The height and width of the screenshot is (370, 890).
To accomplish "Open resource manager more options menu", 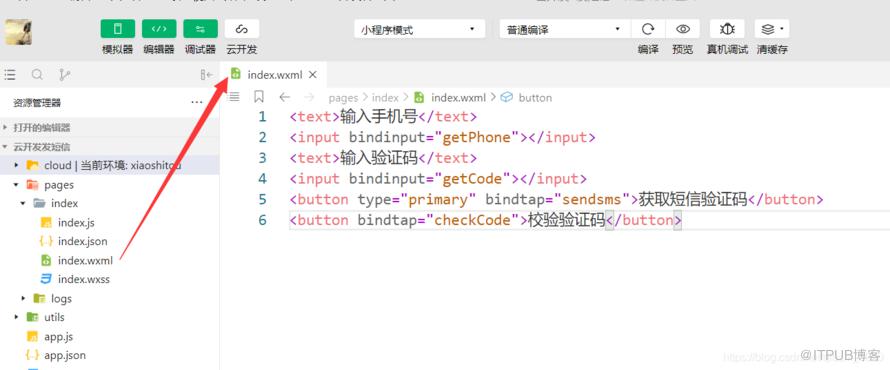I will pos(197,103).
